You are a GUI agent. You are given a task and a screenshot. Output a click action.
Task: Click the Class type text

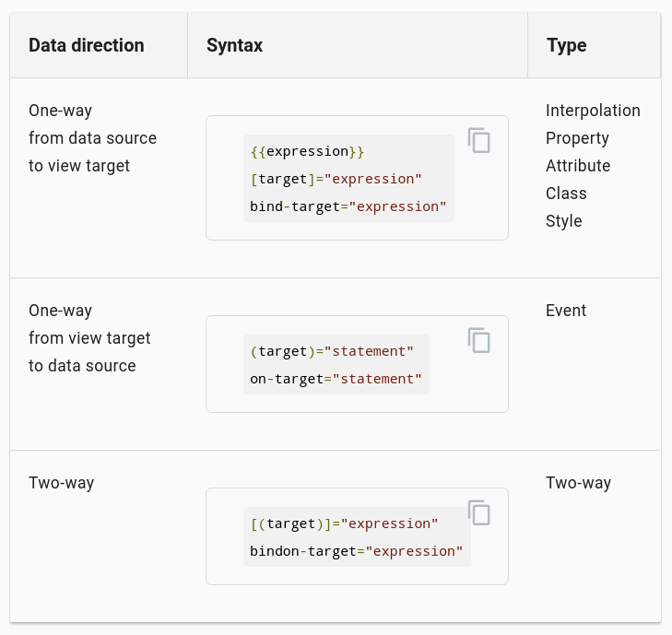point(566,194)
